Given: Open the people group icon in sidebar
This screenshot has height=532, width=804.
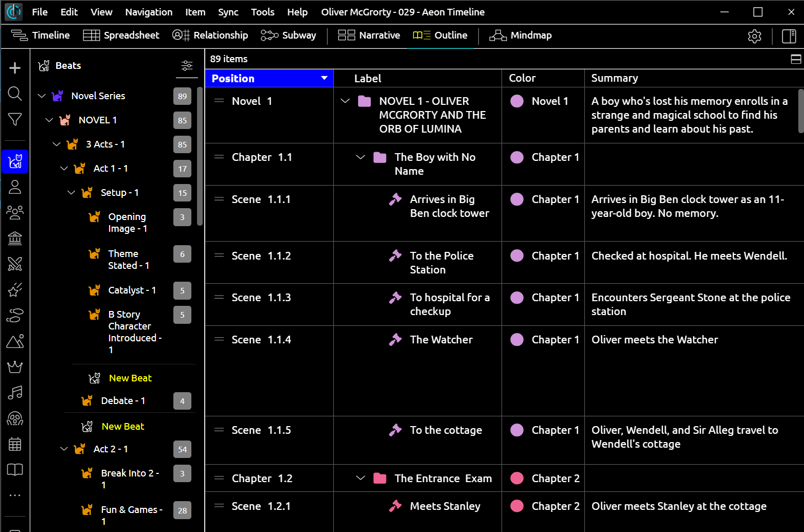Looking at the screenshot, I should tap(15, 212).
